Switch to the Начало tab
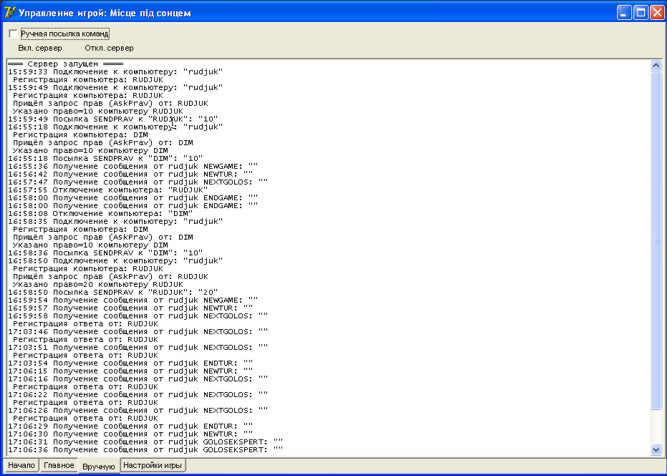This screenshot has width=667, height=476. [21, 465]
